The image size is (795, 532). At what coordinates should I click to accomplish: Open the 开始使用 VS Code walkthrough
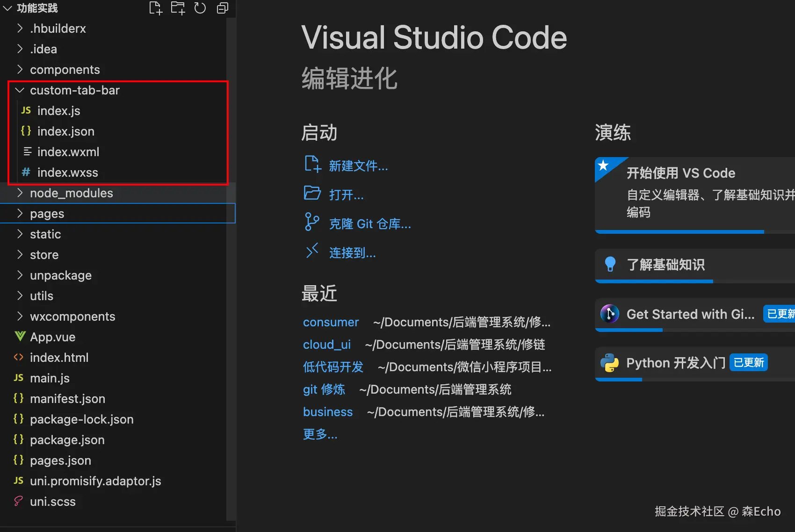695,195
